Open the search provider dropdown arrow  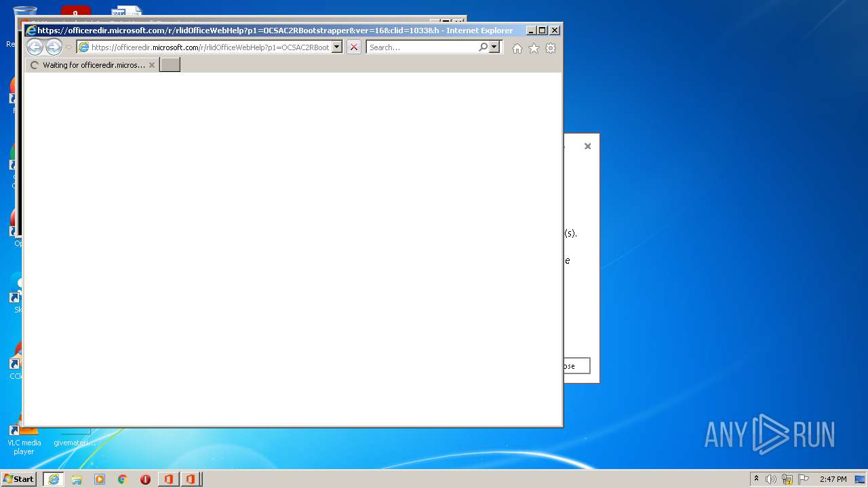[494, 47]
